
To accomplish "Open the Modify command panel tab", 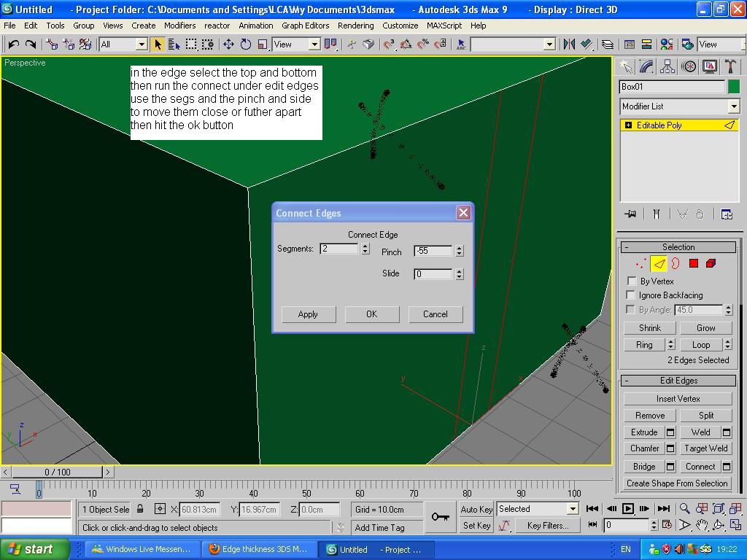I will [646, 66].
